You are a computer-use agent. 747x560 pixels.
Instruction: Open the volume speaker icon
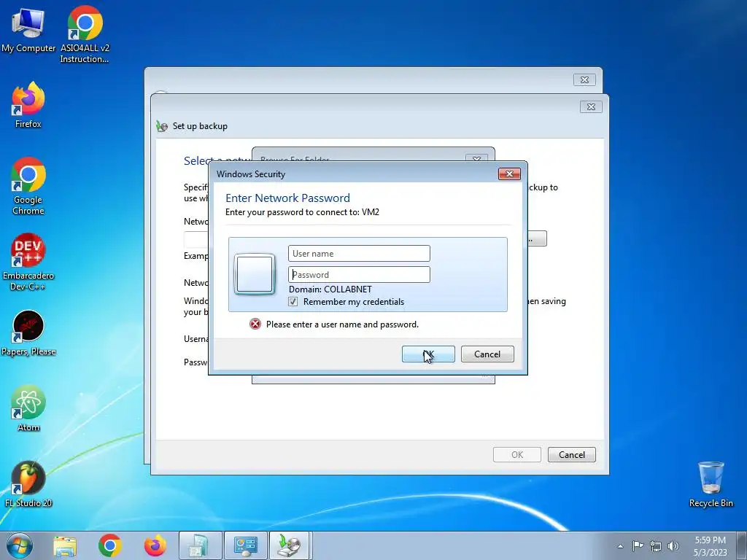click(673, 547)
